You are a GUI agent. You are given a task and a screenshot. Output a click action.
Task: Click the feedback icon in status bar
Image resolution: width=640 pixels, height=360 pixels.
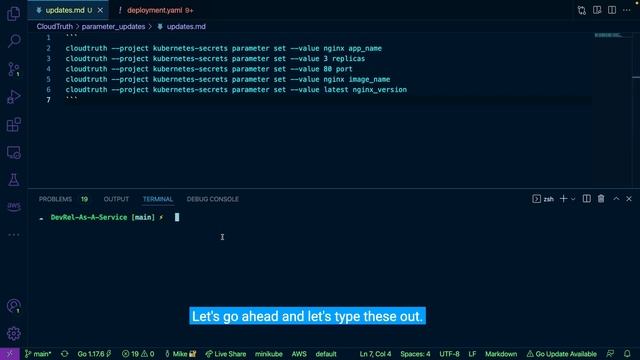(x=610, y=354)
